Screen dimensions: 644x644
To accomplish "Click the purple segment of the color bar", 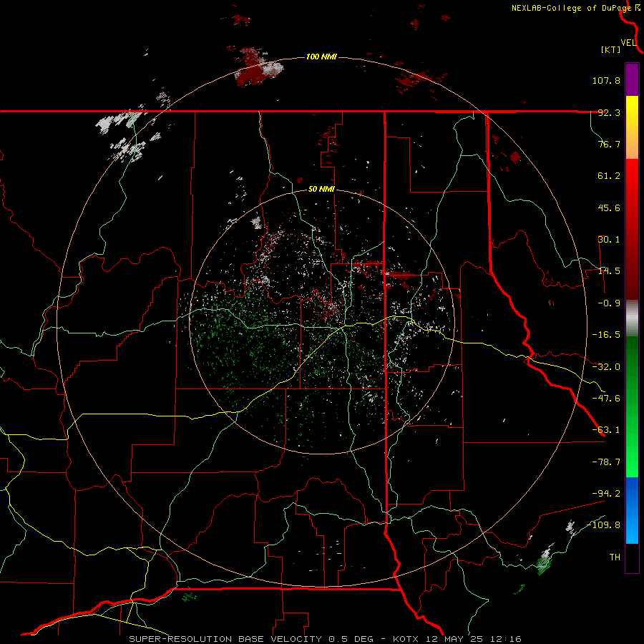I will tap(632, 79).
